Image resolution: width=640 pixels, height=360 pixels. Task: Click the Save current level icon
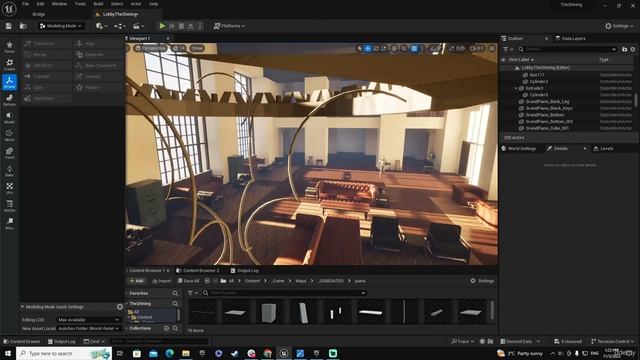9,26
